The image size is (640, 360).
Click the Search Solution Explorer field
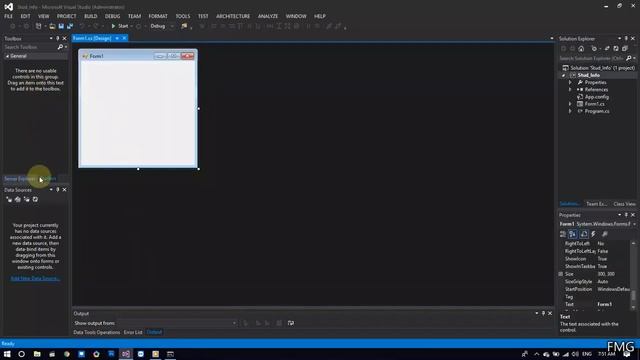click(591, 58)
